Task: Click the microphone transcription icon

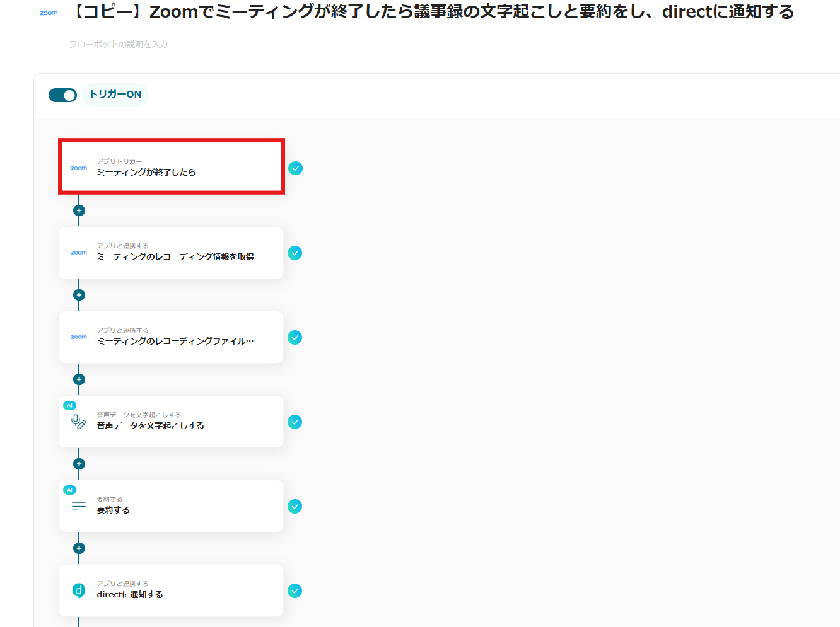Action: point(79,422)
